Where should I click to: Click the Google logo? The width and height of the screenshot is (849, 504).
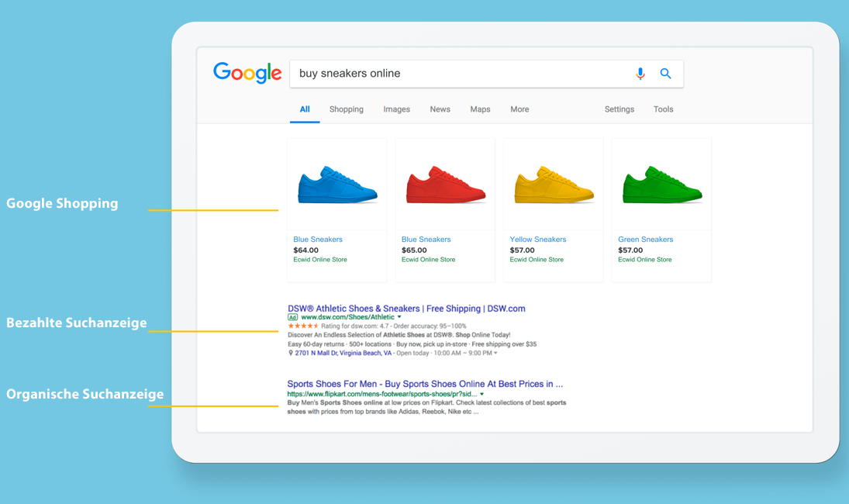247,72
